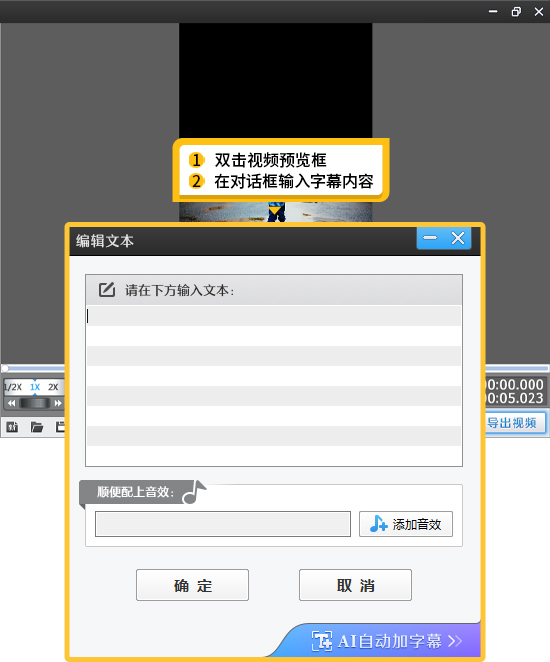Click the fast-forward double-arrow button

point(58,403)
